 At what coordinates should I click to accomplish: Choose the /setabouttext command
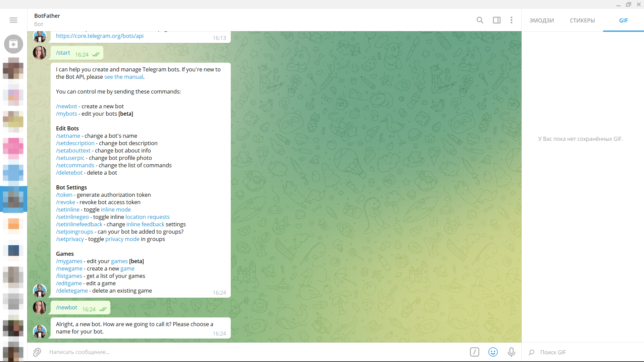pos(73,150)
